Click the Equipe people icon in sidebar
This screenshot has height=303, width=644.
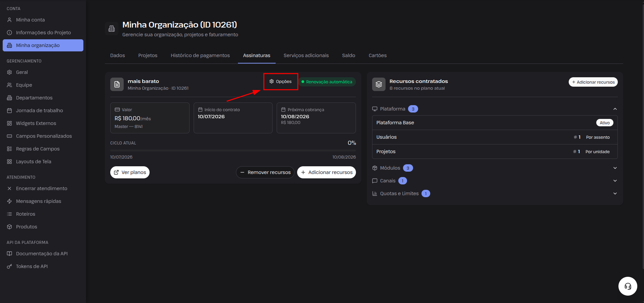pos(9,85)
